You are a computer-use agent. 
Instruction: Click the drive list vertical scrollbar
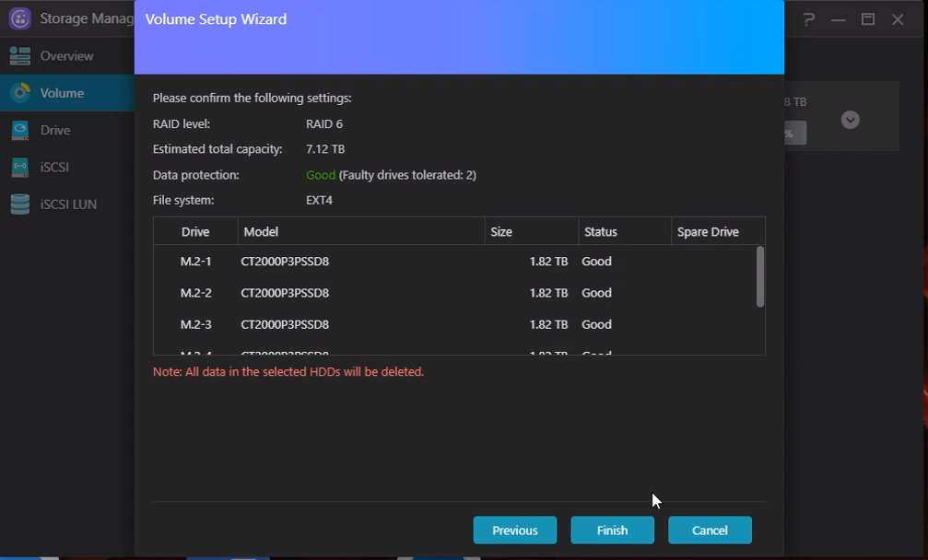[x=759, y=276]
